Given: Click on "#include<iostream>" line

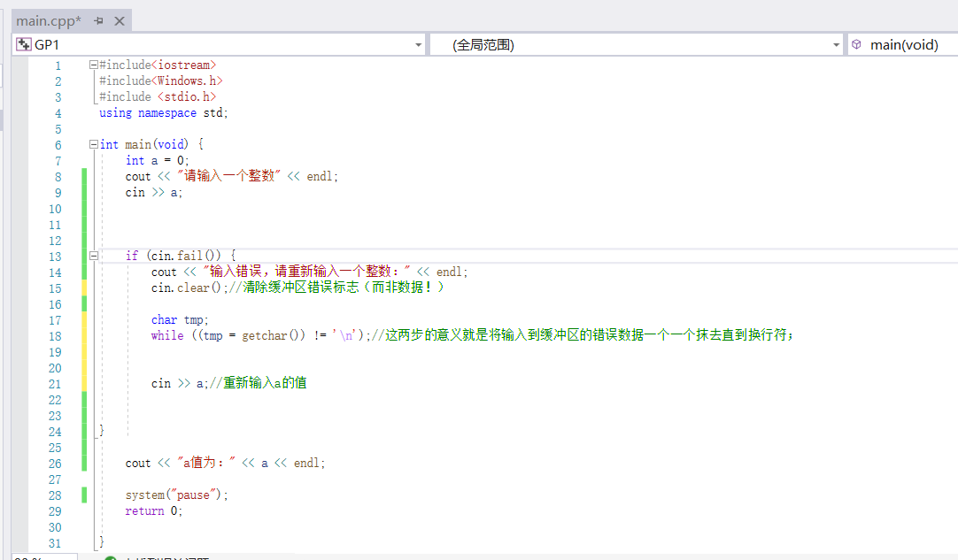Looking at the screenshot, I should tap(158, 65).
